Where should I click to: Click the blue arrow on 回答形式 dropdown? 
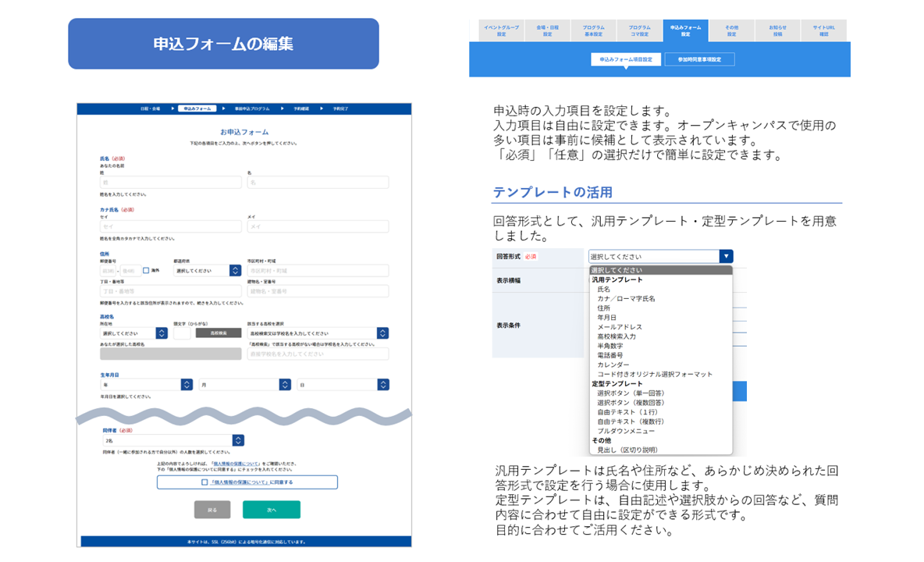(x=726, y=256)
